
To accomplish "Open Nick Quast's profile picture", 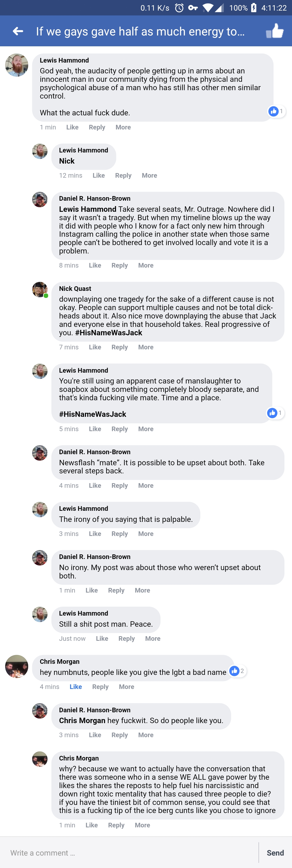I will (x=40, y=290).
